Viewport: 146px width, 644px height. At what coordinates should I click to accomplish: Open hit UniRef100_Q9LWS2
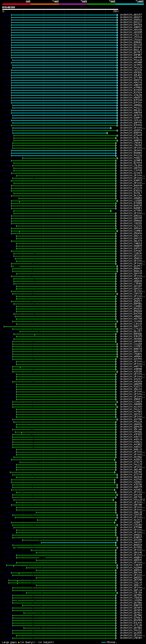tap(131, 75)
